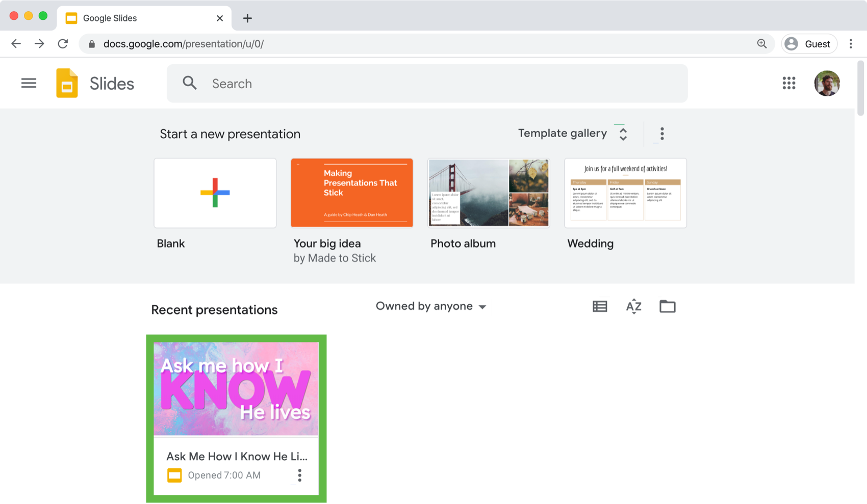Open the AZ sort options
The height and width of the screenshot is (504, 867).
click(x=633, y=306)
